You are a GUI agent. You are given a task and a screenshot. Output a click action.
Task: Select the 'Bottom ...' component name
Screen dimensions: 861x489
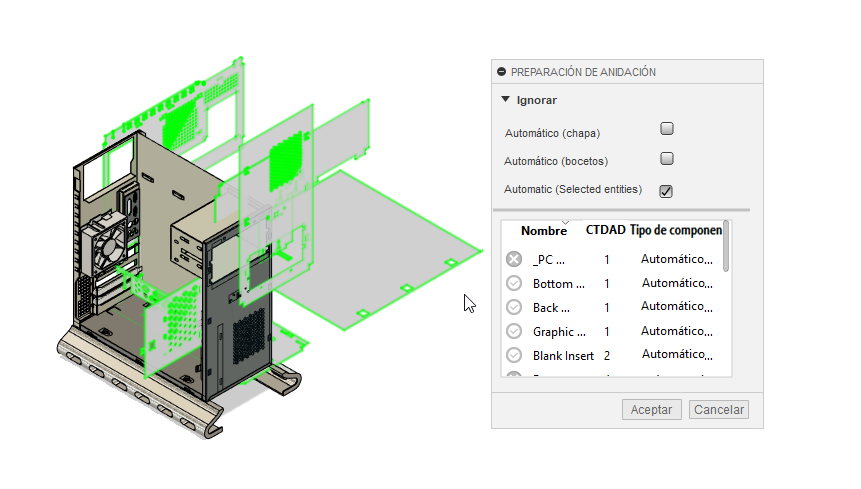pos(558,284)
